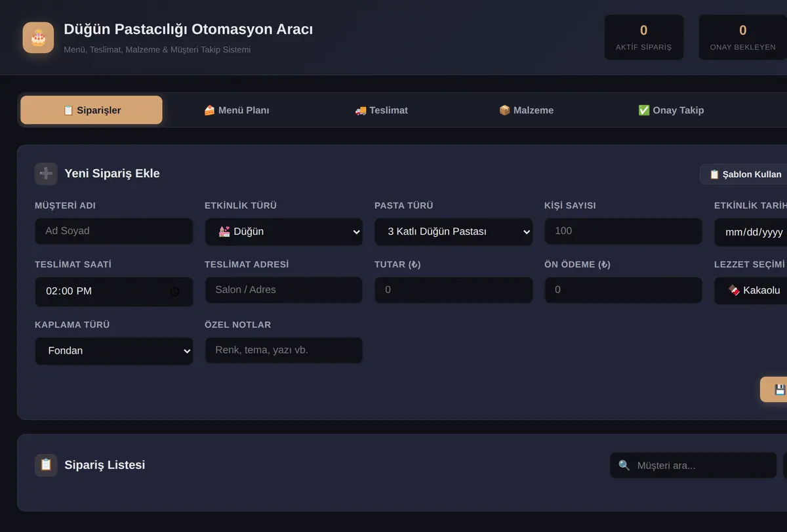Focus the Teslimat Adresi input
Screen dimensions: 787x532
pyautogui.click(x=284, y=290)
